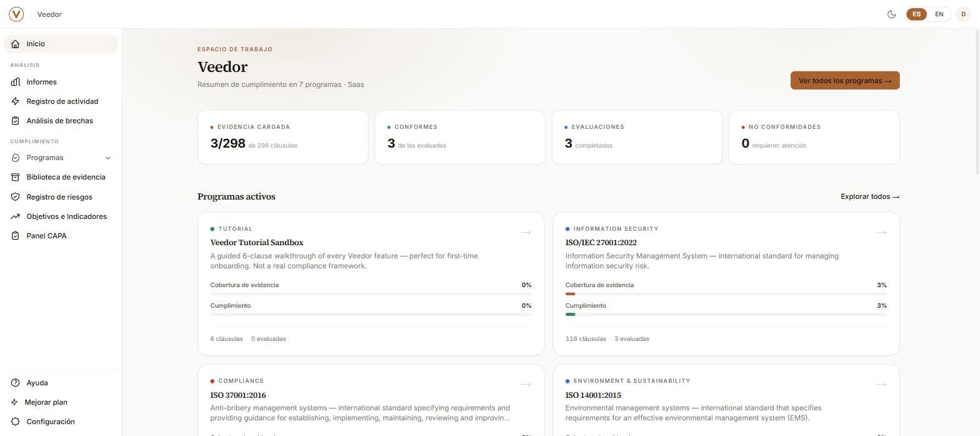The width and height of the screenshot is (980, 436).
Task: Open ISO 37001:2016 program title
Action: click(x=238, y=395)
